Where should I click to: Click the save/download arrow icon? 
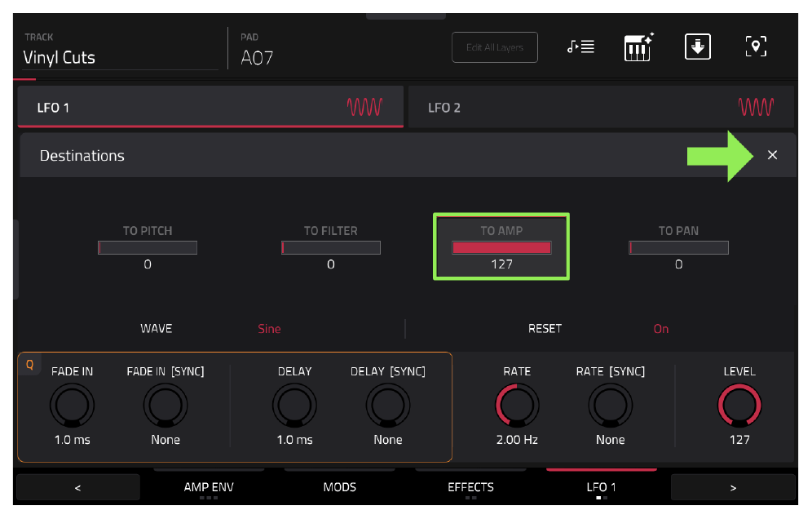pos(698,47)
